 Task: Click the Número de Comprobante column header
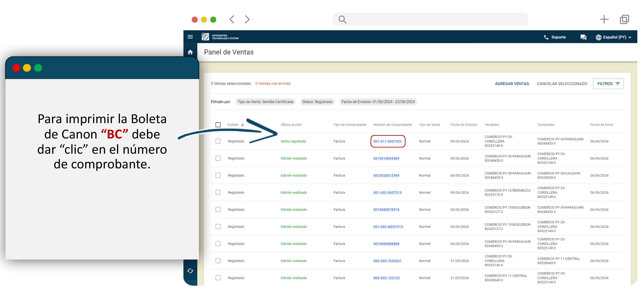point(392,124)
